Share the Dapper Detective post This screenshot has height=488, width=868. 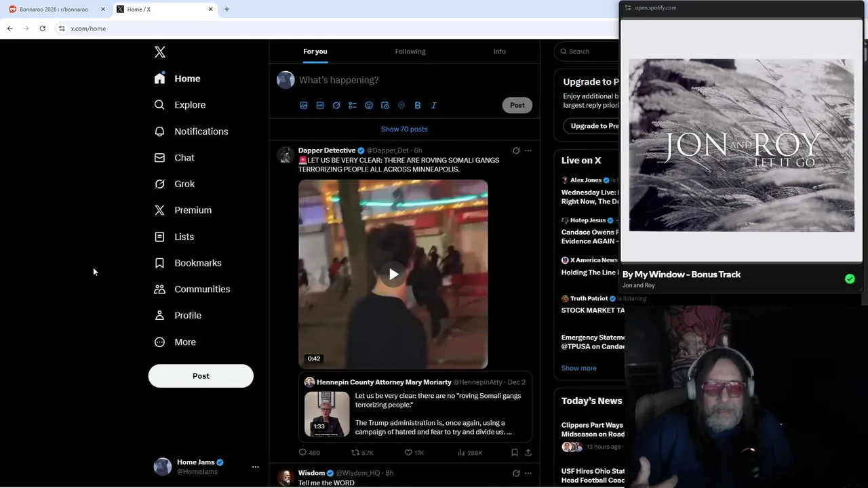click(x=528, y=453)
